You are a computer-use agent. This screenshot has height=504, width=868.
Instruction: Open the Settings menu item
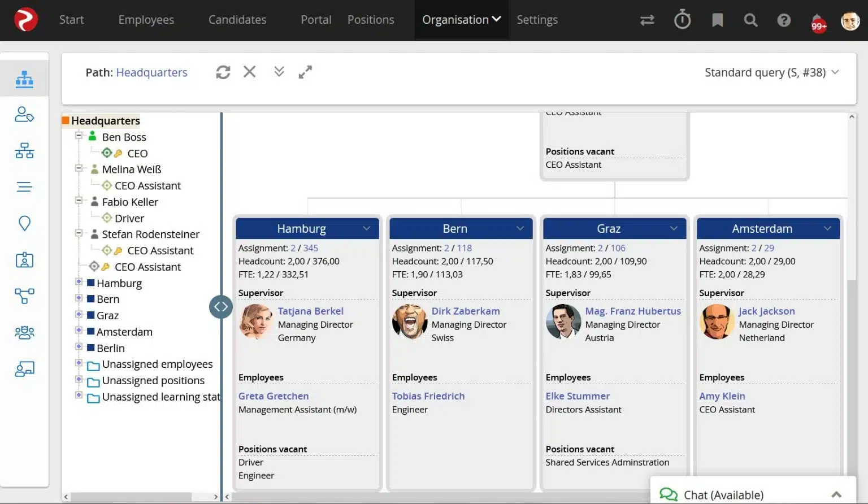[x=537, y=20]
